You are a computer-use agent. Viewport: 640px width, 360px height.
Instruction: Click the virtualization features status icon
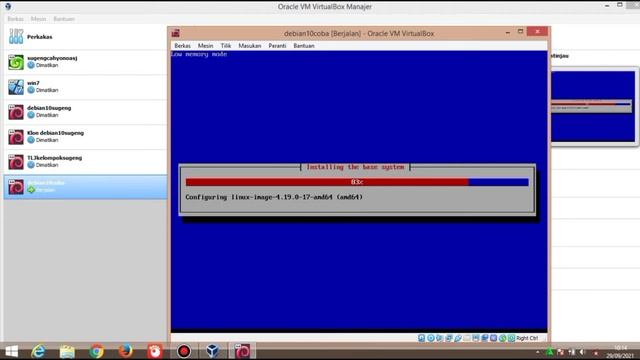(x=493, y=338)
